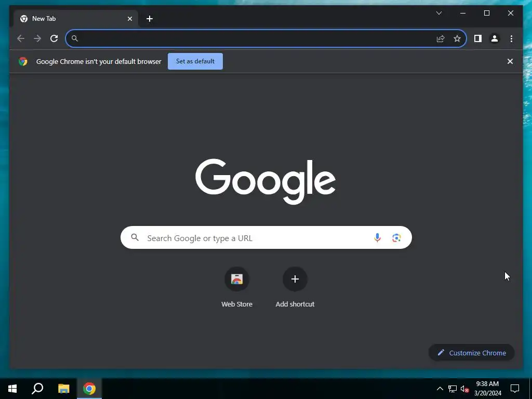
Task: Click the forward navigation arrow
Action: click(37, 38)
